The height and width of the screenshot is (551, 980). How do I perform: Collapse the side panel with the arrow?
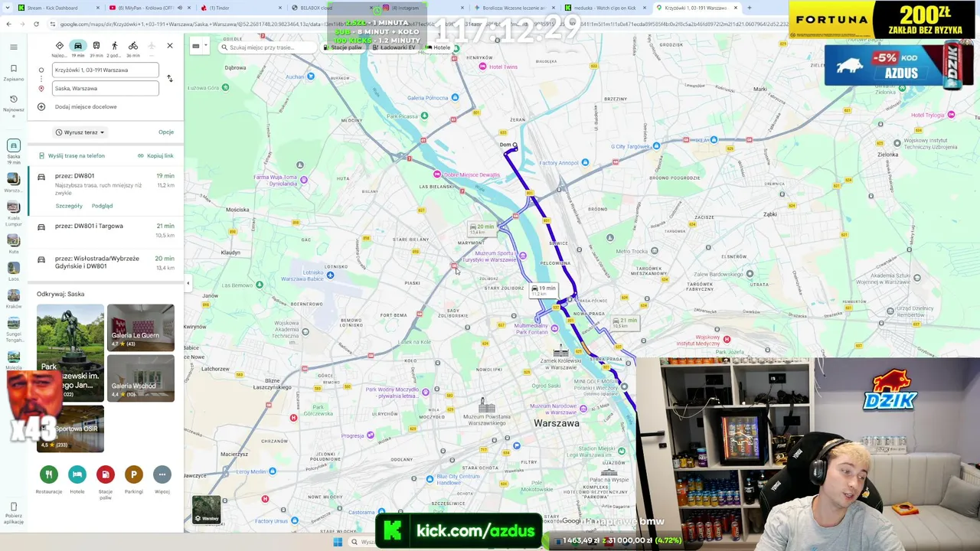point(188,283)
